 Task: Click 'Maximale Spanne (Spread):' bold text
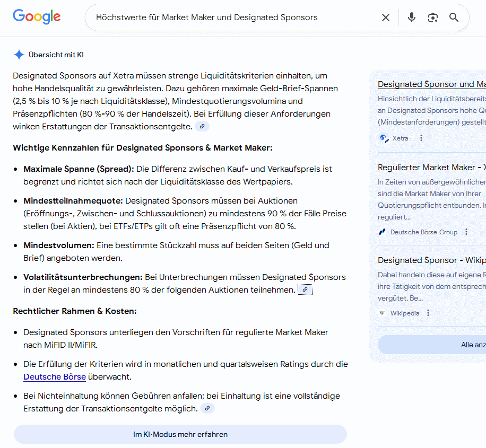coord(79,169)
